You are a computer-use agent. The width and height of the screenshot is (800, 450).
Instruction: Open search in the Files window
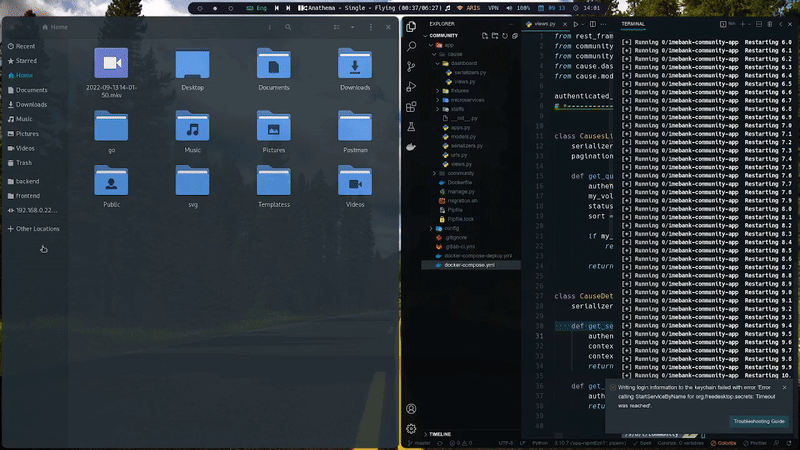click(288, 27)
